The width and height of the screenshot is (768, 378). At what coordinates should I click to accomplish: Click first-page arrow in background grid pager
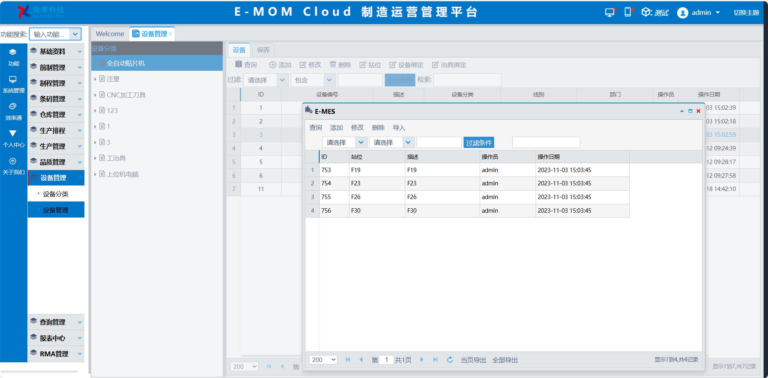pyautogui.click(x=269, y=366)
